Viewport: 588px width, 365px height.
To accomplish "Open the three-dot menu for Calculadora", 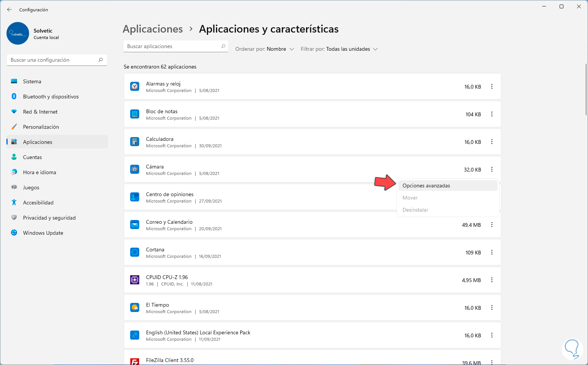I will (x=492, y=142).
